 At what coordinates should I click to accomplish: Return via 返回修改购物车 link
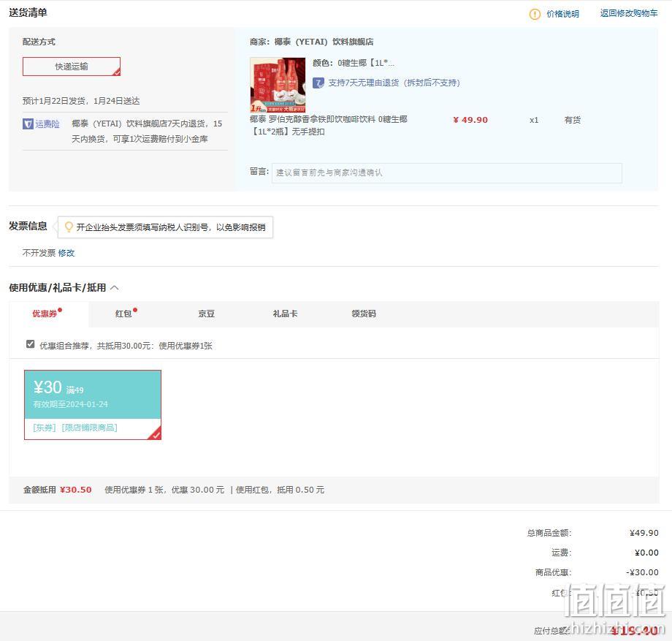629,13
